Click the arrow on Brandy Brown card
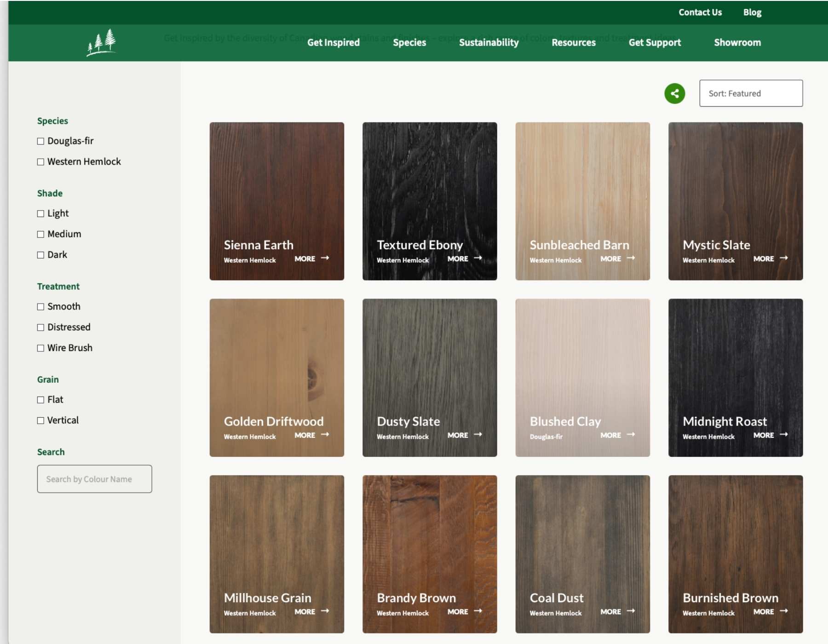Screen dimensions: 828x644 [x=478, y=611]
